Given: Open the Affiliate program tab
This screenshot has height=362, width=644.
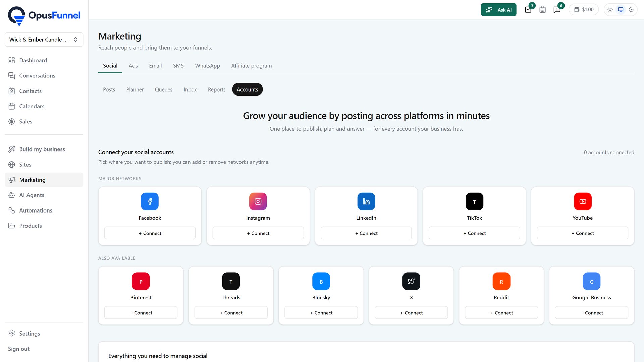Looking at the screenshot, I should 252,66.
